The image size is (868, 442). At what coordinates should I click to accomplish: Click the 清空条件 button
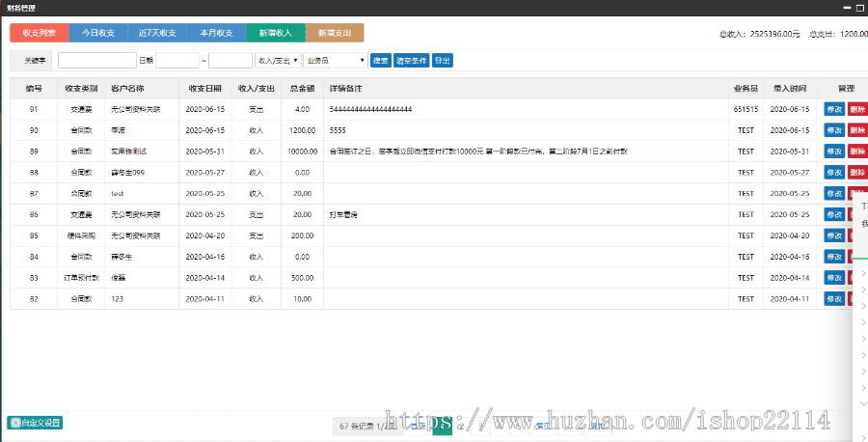click(x=411, y=61)
